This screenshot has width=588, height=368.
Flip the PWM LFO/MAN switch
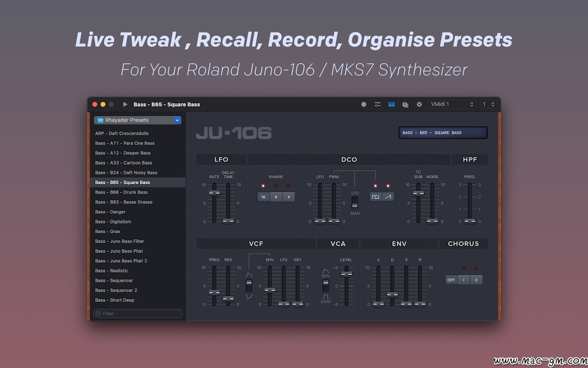pos(355,203)
